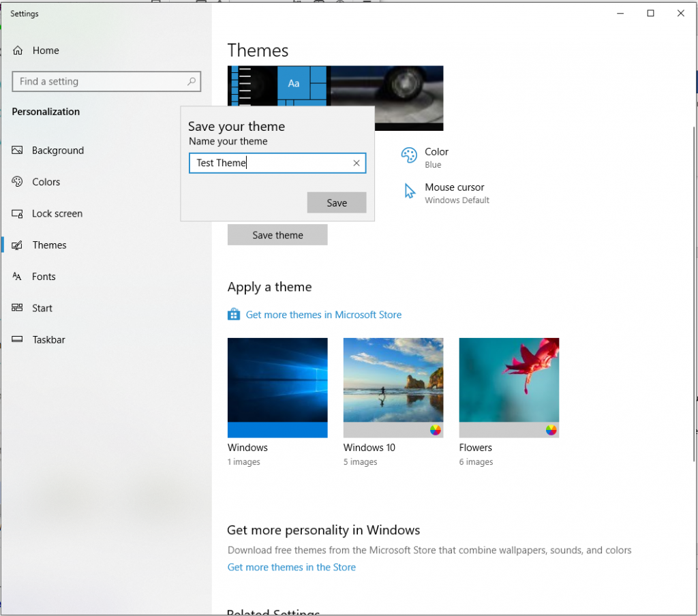Select the Colors palette icon in sidebar

pos(19,182)
